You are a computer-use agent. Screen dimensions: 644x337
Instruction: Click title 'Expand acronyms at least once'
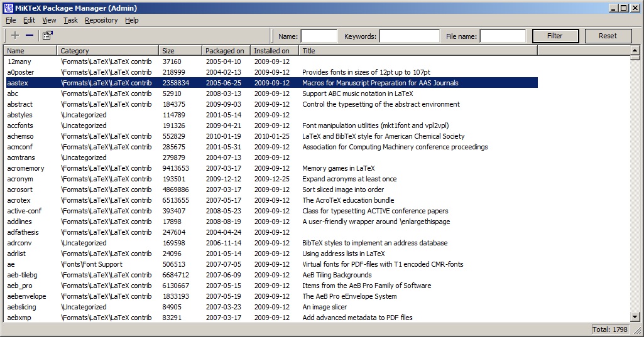pos(349,179)
